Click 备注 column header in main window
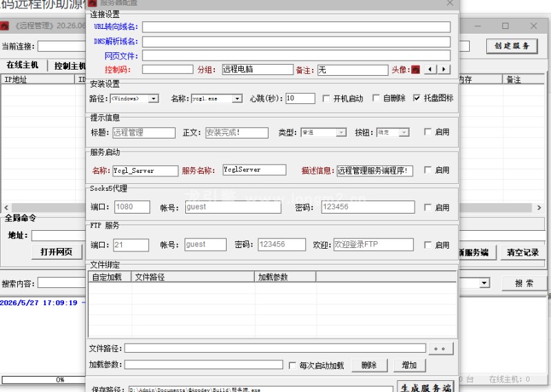 coord(523,80)
